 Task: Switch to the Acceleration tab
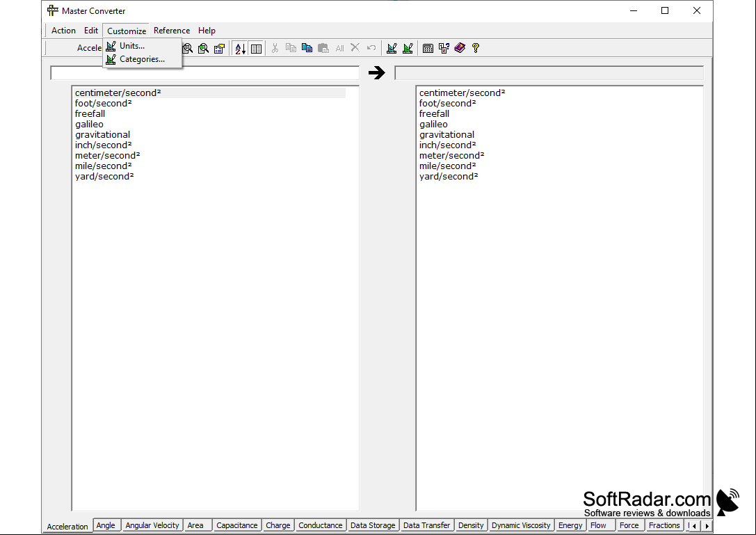pyautogui.click(x=67, y=527)
